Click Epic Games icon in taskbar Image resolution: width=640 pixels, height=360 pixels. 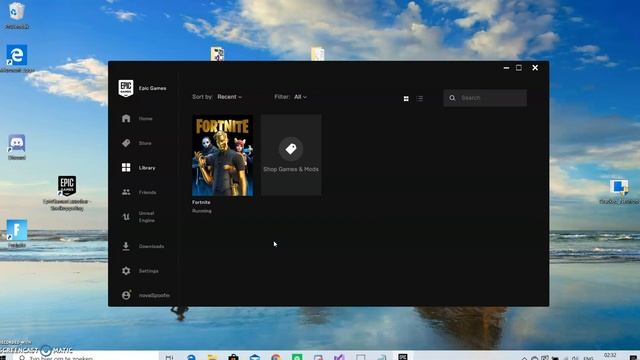[403, 357]
